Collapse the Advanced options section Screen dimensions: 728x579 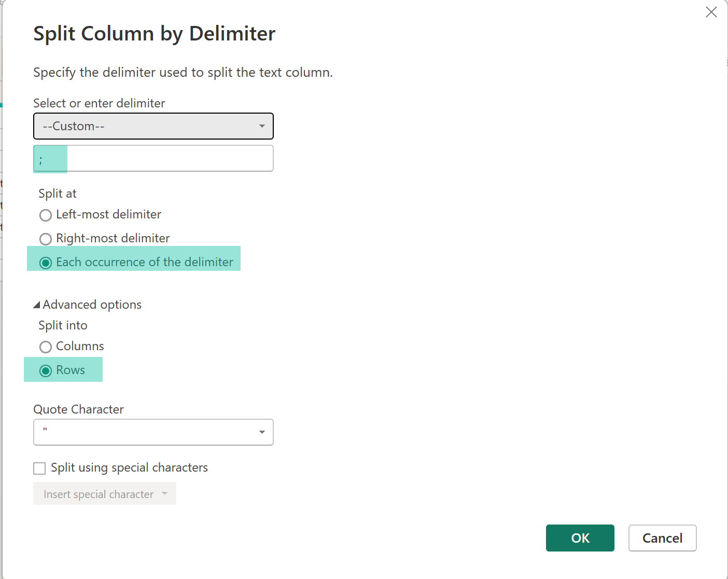click(87, 305)
